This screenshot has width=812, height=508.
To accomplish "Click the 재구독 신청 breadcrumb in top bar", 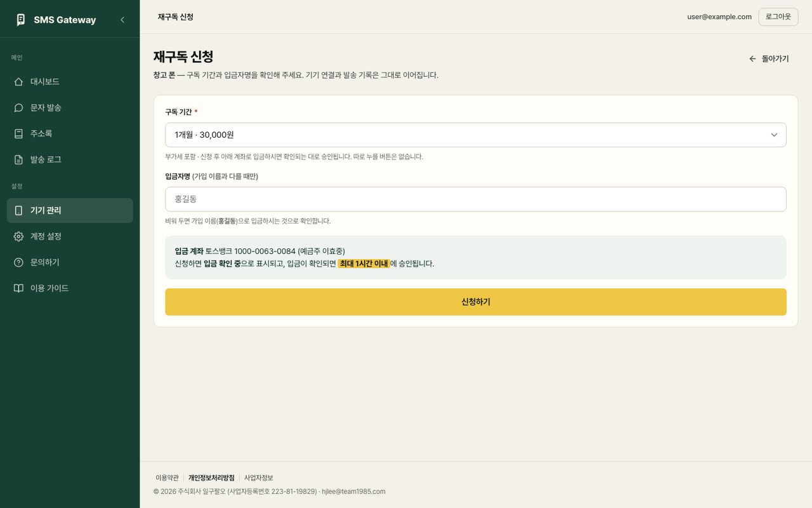I will point(176,17).
